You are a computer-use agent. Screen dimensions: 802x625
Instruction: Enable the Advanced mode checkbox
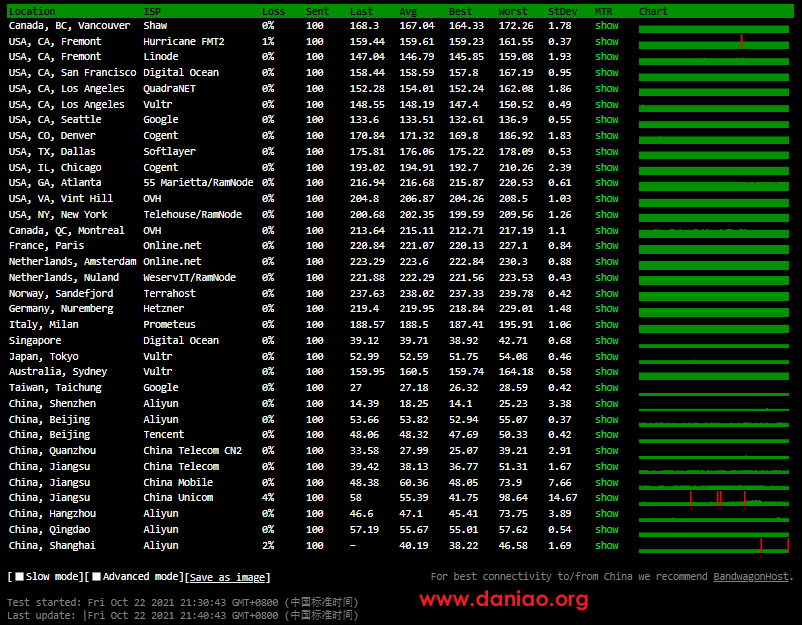[x=96, y=576]
